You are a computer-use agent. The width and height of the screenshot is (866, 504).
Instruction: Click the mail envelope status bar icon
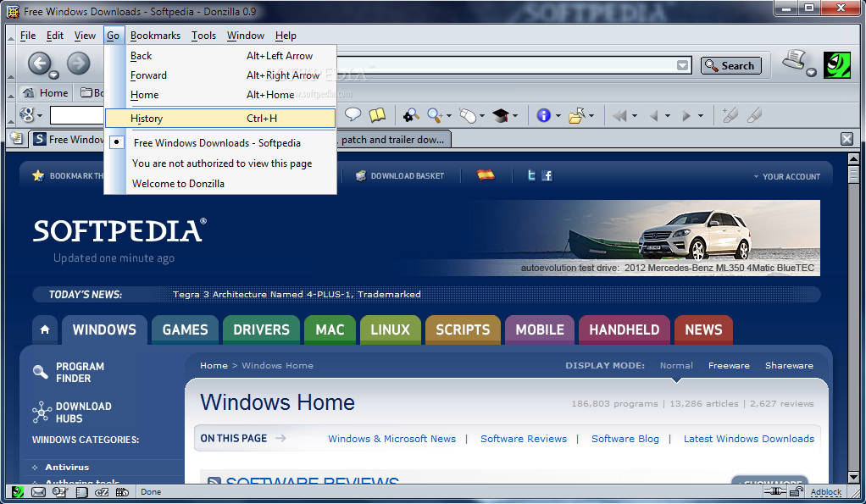click(38, 492)
